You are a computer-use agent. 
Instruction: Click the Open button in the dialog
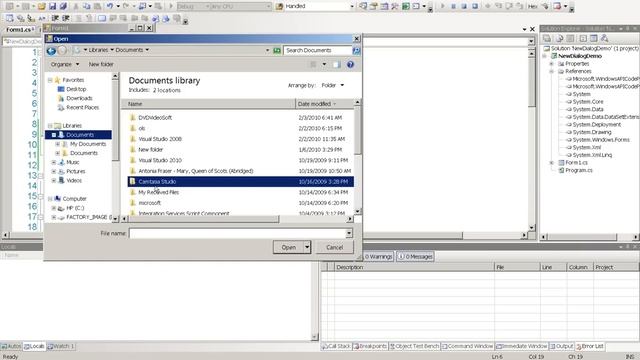(288, 247)
